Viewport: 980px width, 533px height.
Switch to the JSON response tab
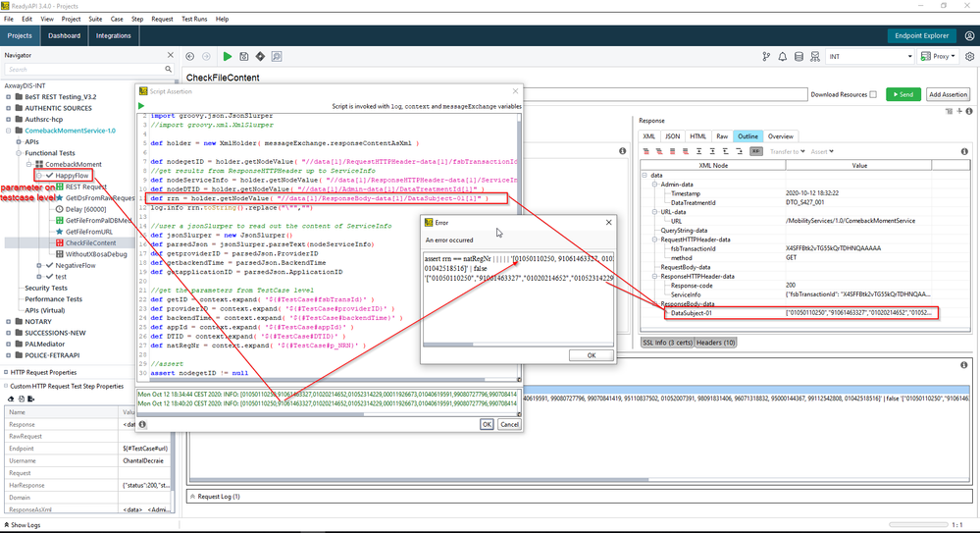(672, 136)
